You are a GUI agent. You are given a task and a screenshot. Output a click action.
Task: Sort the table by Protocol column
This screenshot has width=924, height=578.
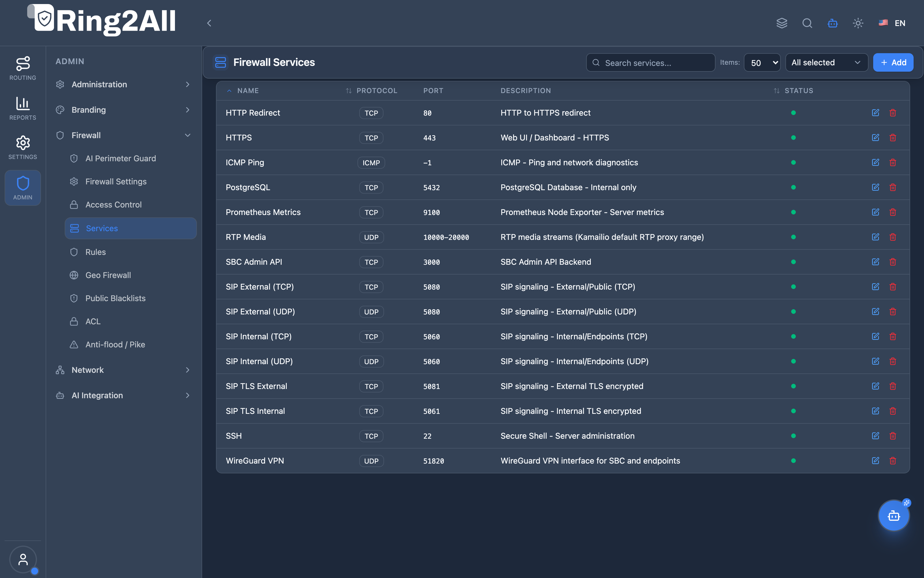click(372, 91)
